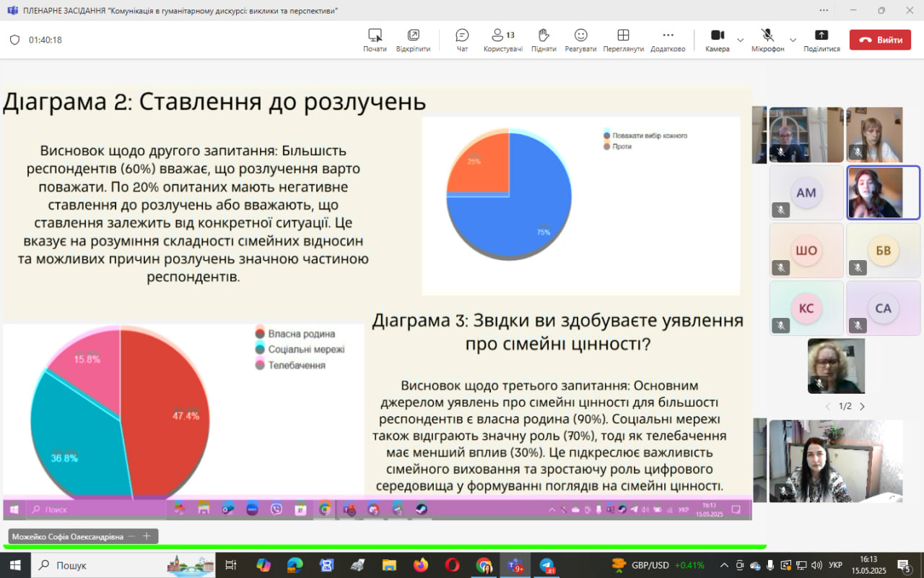Open Telegram from the Windows taskbar
This screenshot has height=578, width=924.
tap(547, 565)
